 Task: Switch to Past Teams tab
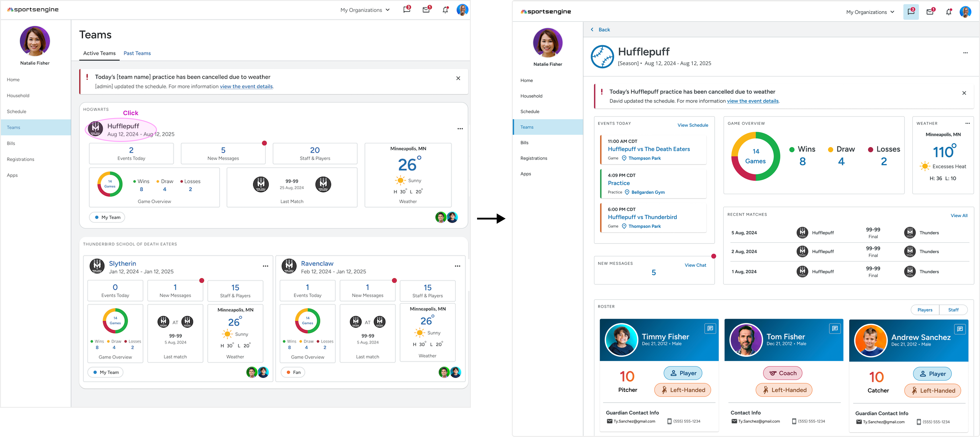[137, 53]
